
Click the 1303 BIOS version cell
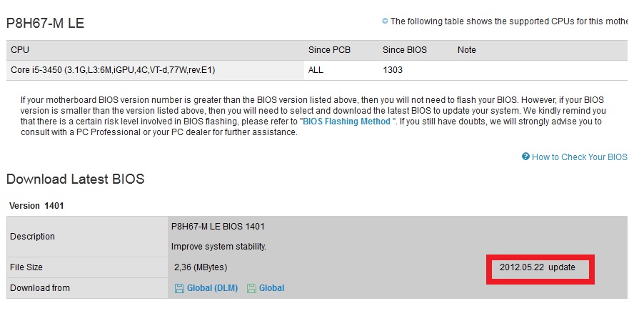[x=393, y=70]
